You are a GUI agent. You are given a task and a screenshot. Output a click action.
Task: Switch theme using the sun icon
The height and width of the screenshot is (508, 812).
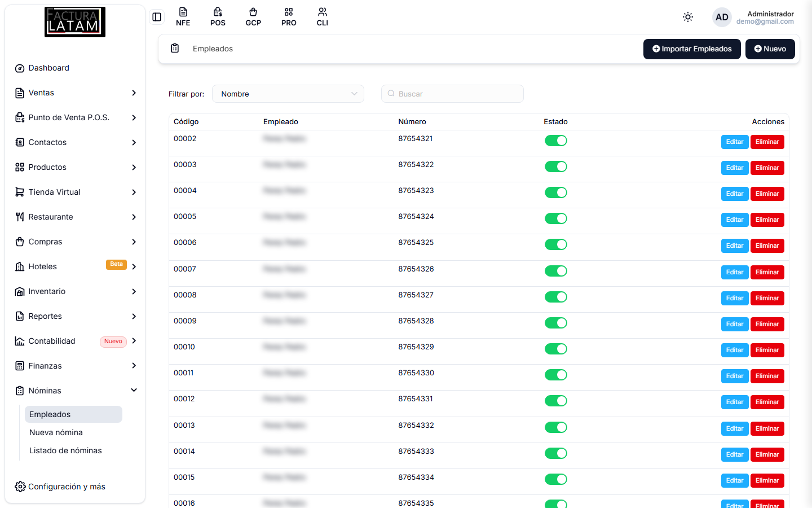click(x=688, y=17)
